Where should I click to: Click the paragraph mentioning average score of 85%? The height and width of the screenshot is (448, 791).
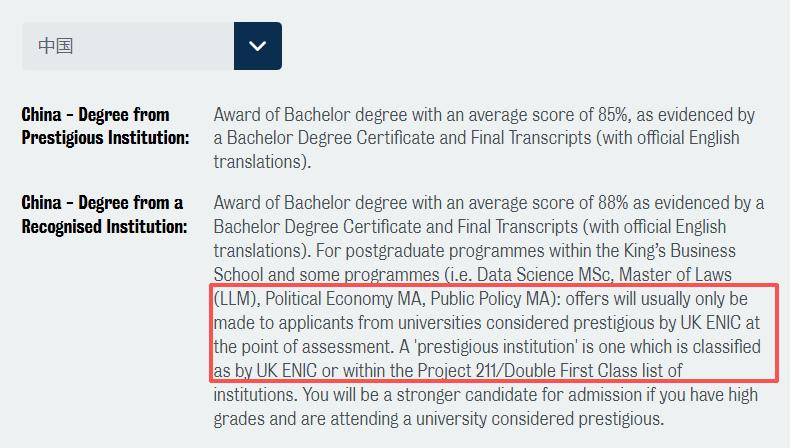484,138
